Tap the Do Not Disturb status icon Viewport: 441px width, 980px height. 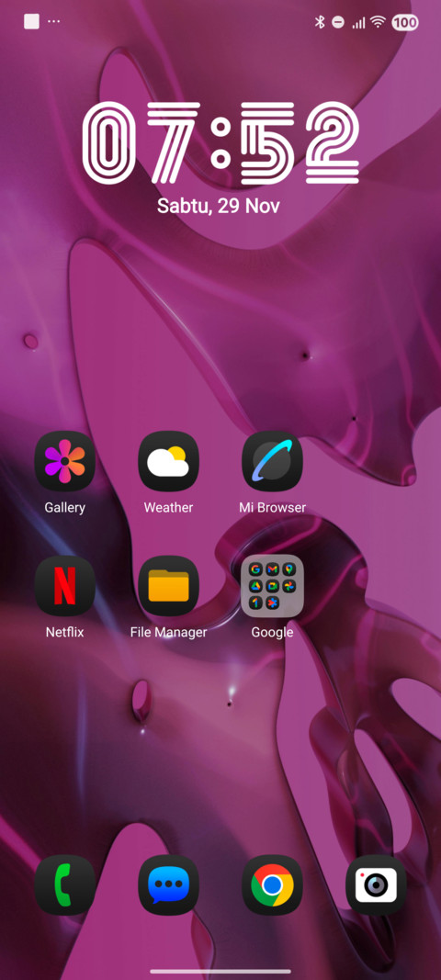pyautogui.click(x=338, y=22)
